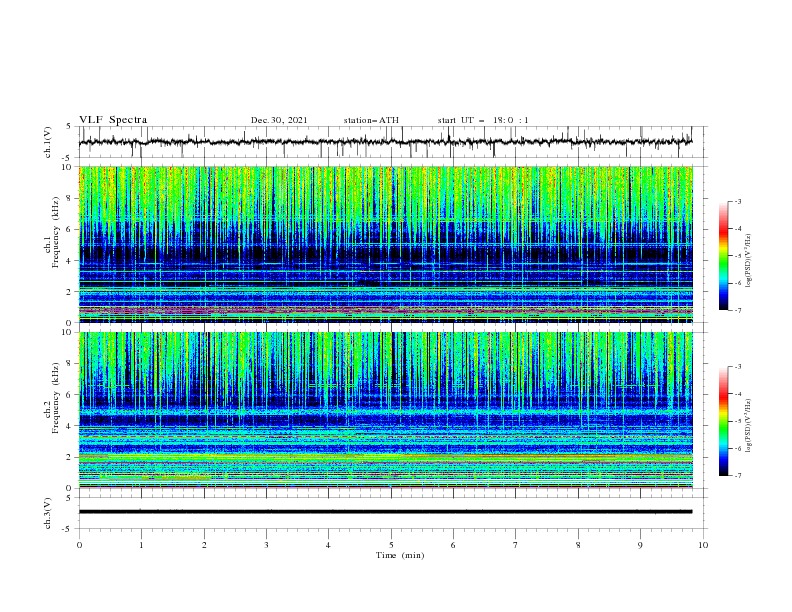Click the "-3" label on lower color bar

point(738,367)
